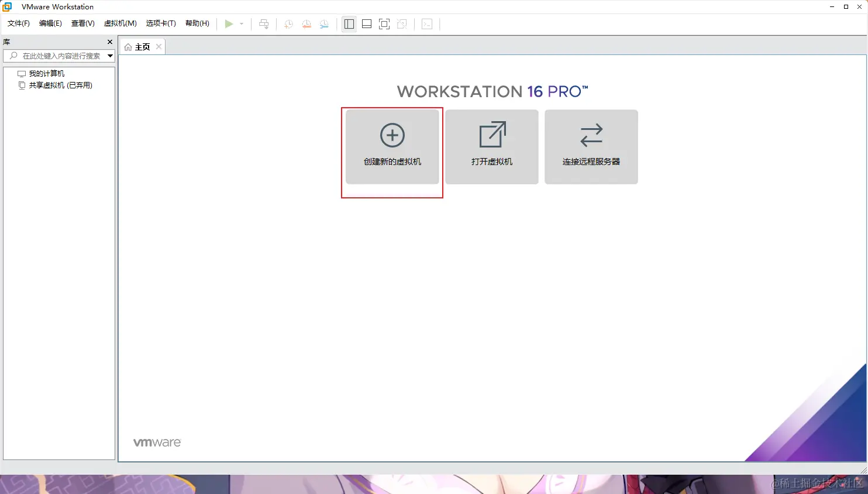
Task: Close the 库 library panel
Action: coord(110,42)
